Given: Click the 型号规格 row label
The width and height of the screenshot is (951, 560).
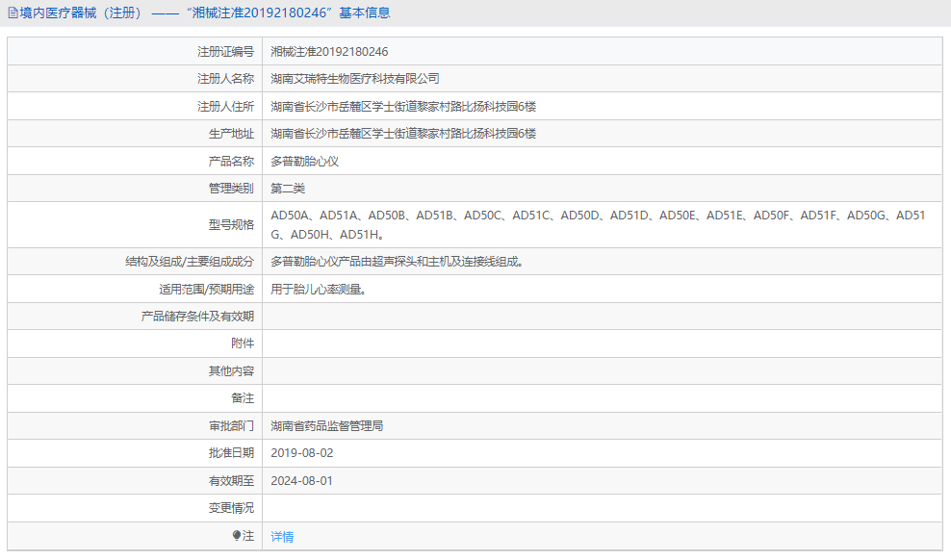Looking at the screenshot, I should pyautogui.click(x=231, y=225).
